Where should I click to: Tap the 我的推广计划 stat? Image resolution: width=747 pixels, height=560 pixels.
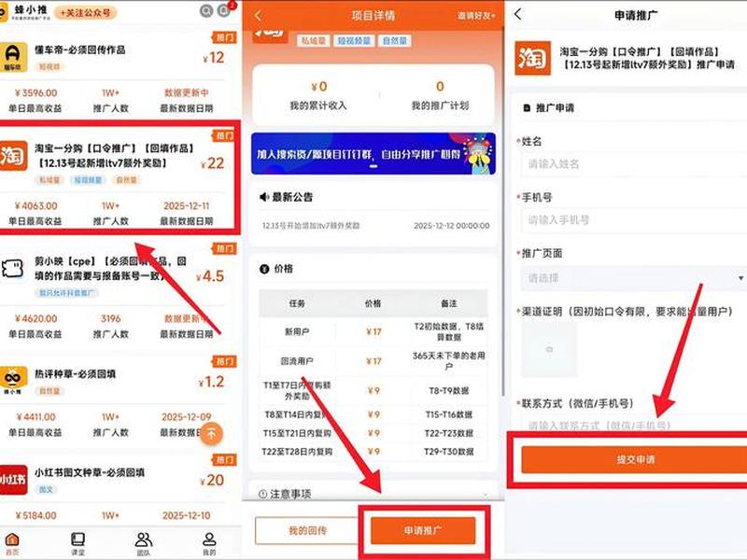[440, 96]
